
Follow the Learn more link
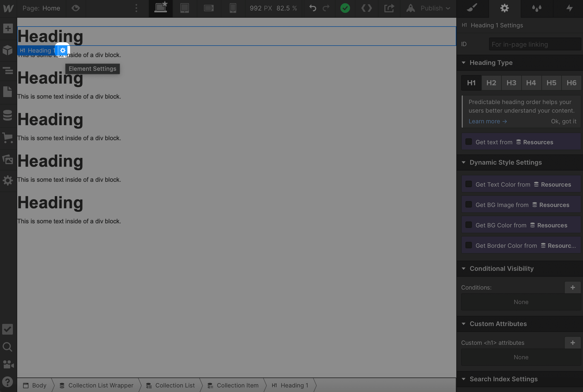(488, 121)
